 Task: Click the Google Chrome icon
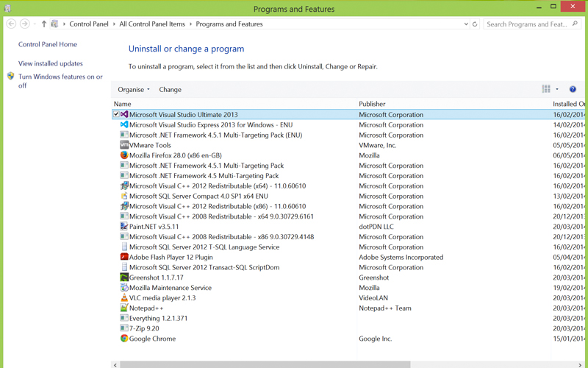pos(124,339)
